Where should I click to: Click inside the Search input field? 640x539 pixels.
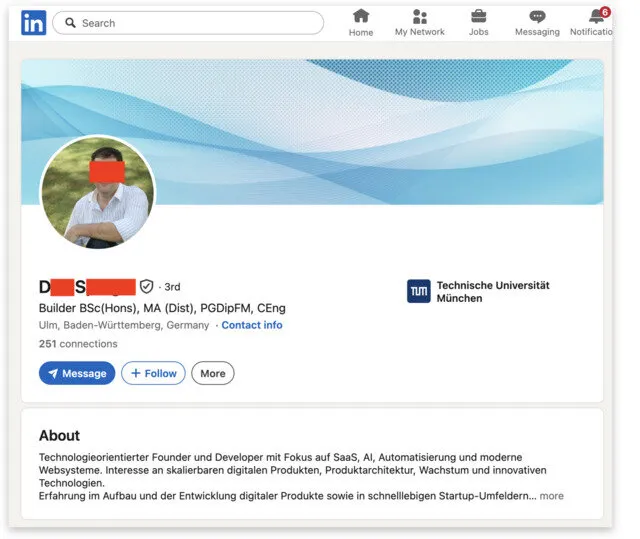[188, 23]
